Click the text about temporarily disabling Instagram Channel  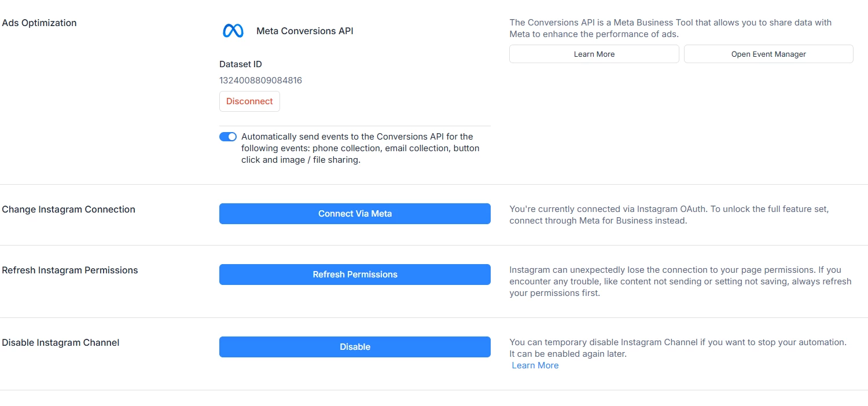pos(677,348)
